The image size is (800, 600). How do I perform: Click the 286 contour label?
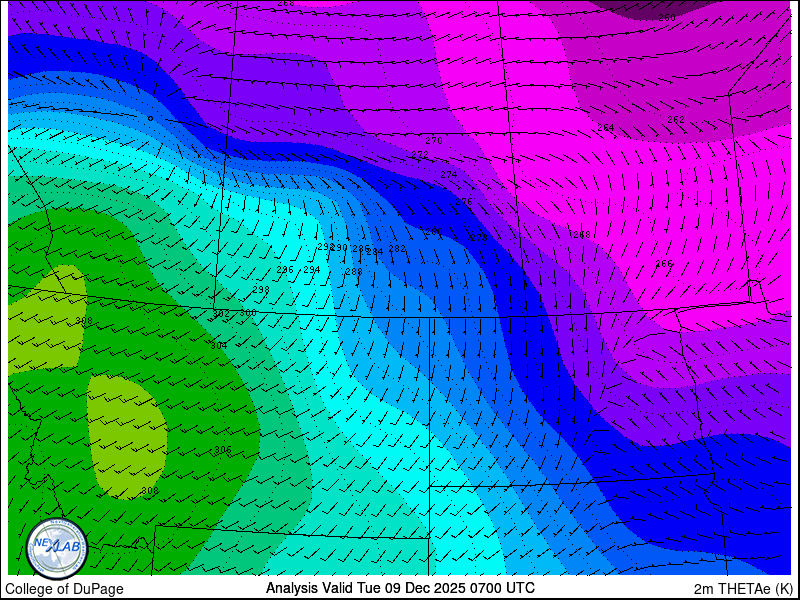(361, 248)
